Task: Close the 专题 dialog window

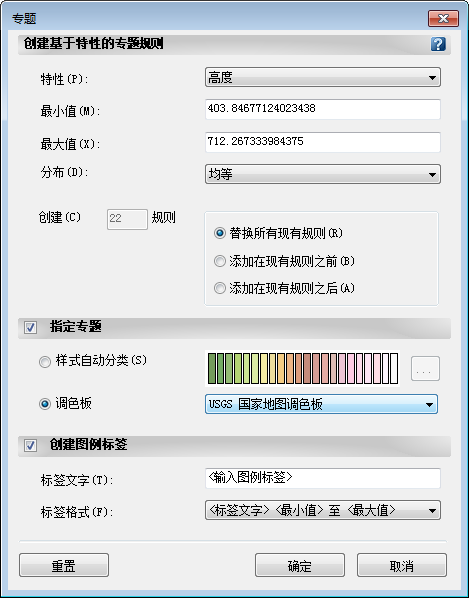Action: point(443,18)
